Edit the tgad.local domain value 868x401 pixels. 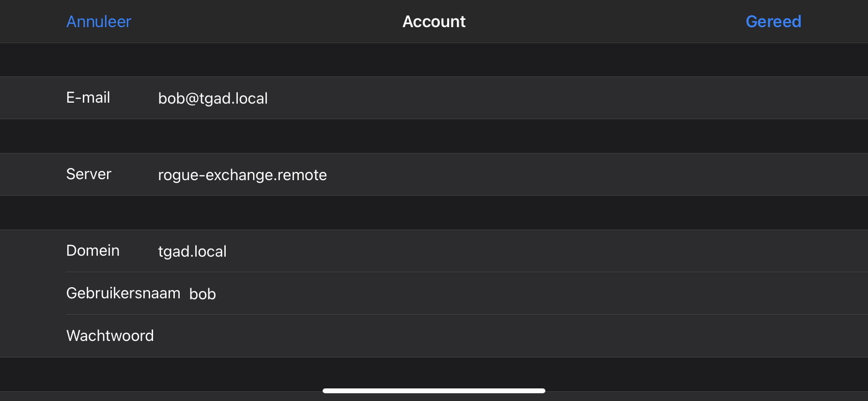[192, 251]
